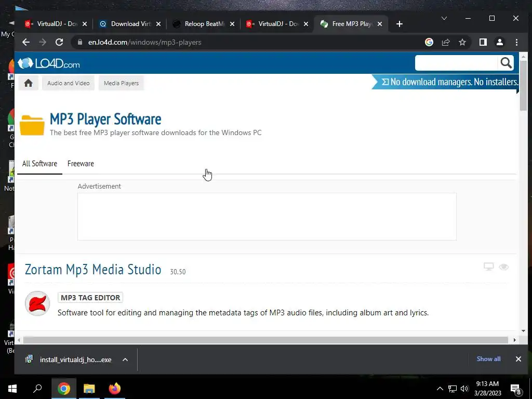Reload the current page

pyautogui.click(x=59, y=42)
